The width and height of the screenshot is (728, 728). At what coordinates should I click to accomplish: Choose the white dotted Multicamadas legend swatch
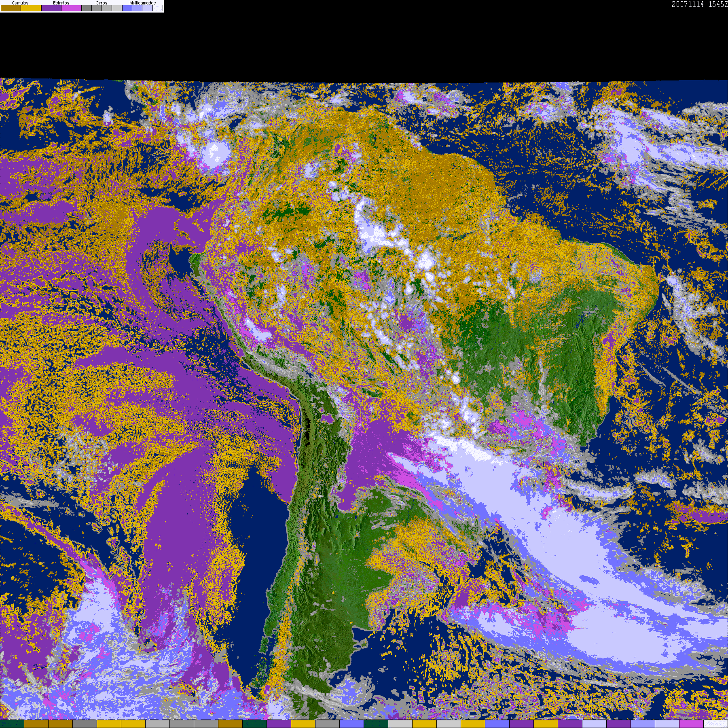157,8
